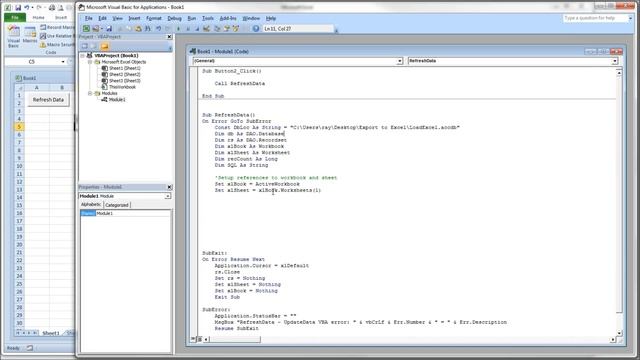
Task: Open Project Explorer from the toolbar icon
Action: click(x=217, y=29)
